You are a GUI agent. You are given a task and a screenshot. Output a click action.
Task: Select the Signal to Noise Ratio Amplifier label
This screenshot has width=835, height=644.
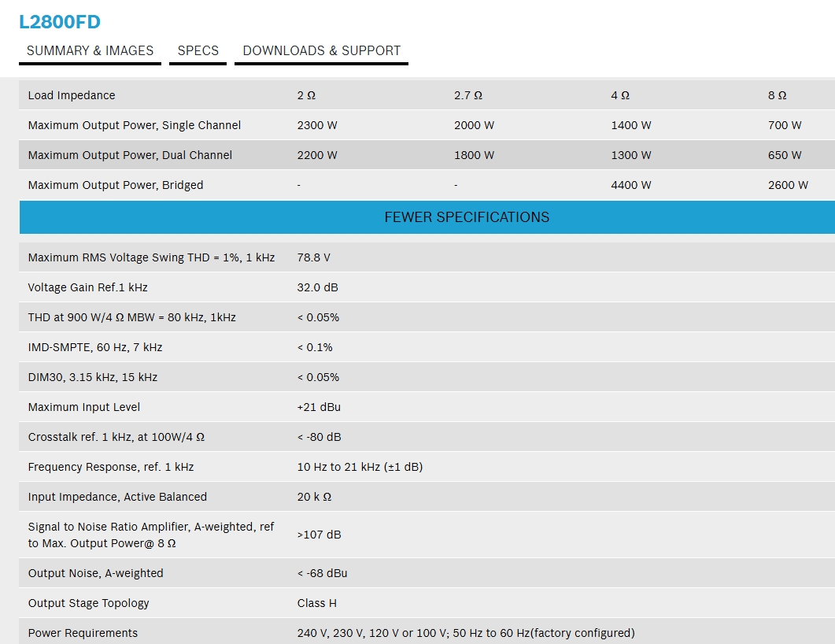click(150, 535)
